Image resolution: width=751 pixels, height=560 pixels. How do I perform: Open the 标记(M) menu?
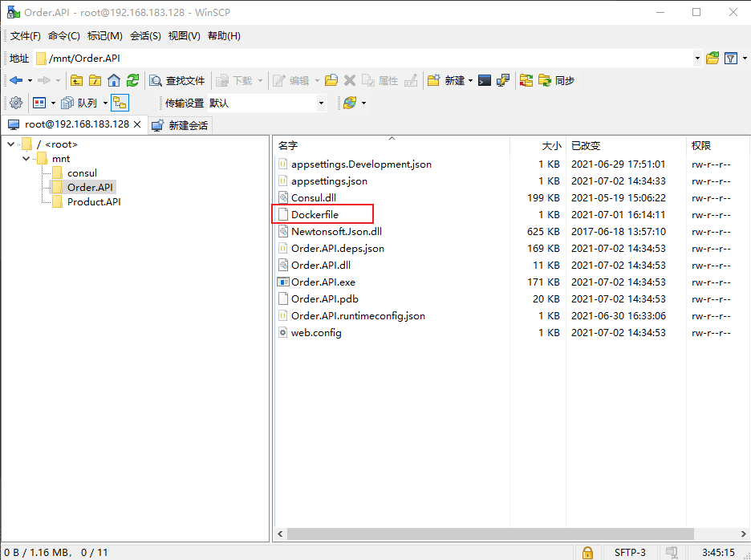[104, 36]
